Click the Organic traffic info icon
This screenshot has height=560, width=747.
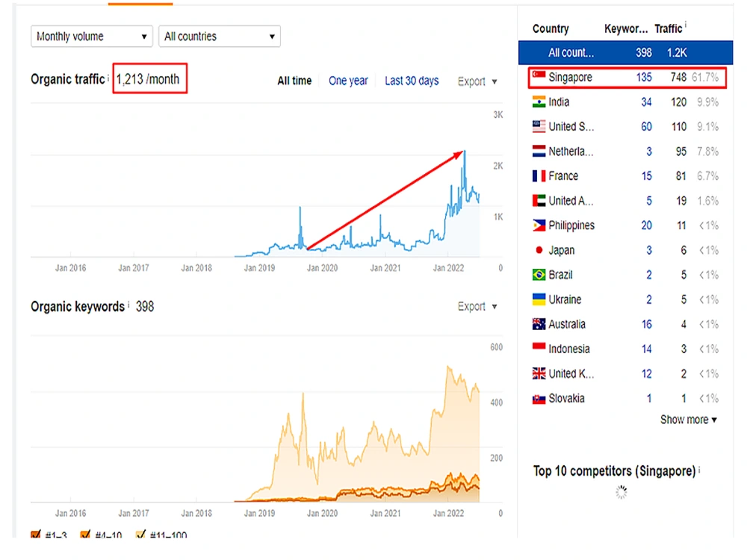(x=108, y=77)
